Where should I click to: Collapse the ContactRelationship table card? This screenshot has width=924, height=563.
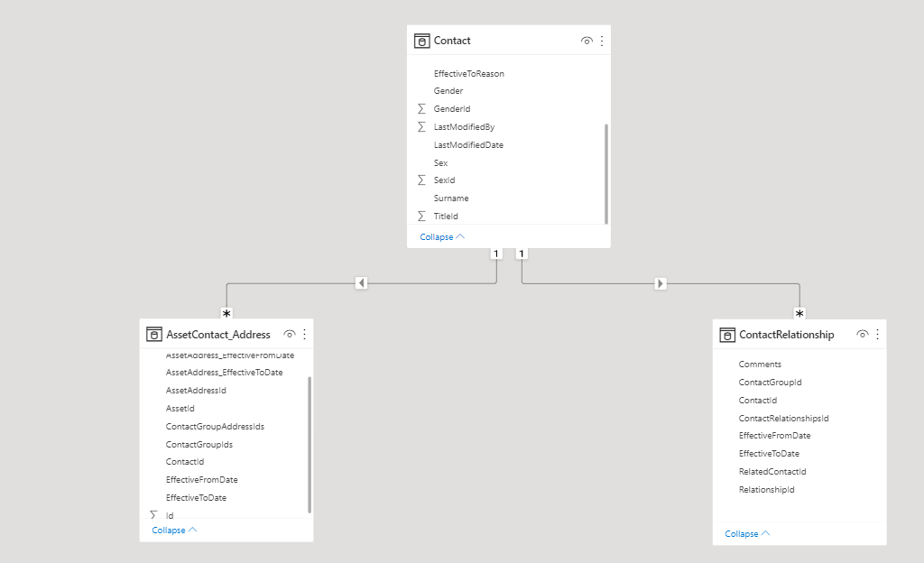(747, 534)
